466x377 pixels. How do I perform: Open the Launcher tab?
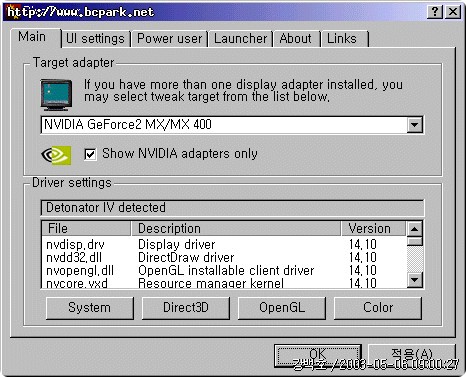240,39
